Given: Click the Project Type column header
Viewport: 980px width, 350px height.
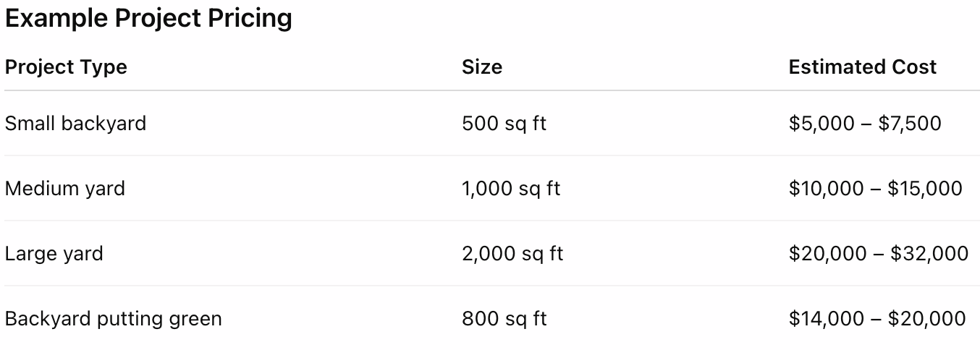Looking at the screenshot, I should click(66, 67).
